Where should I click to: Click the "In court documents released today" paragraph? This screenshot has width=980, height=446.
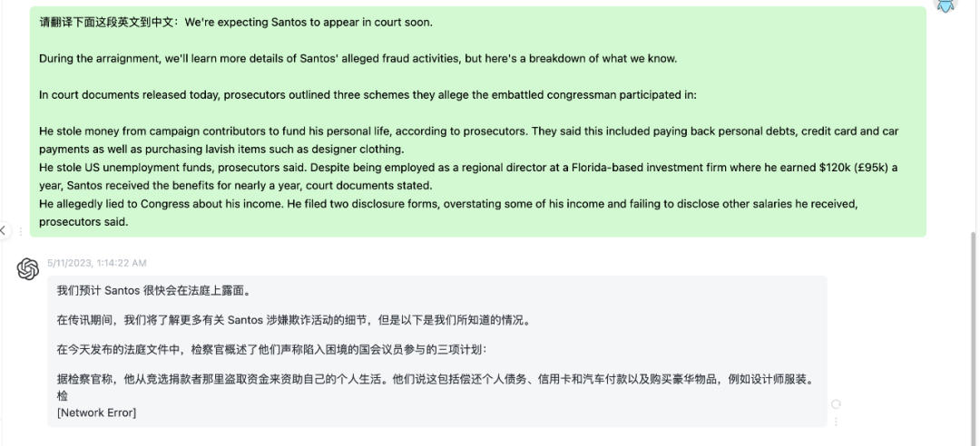(367, 94)
